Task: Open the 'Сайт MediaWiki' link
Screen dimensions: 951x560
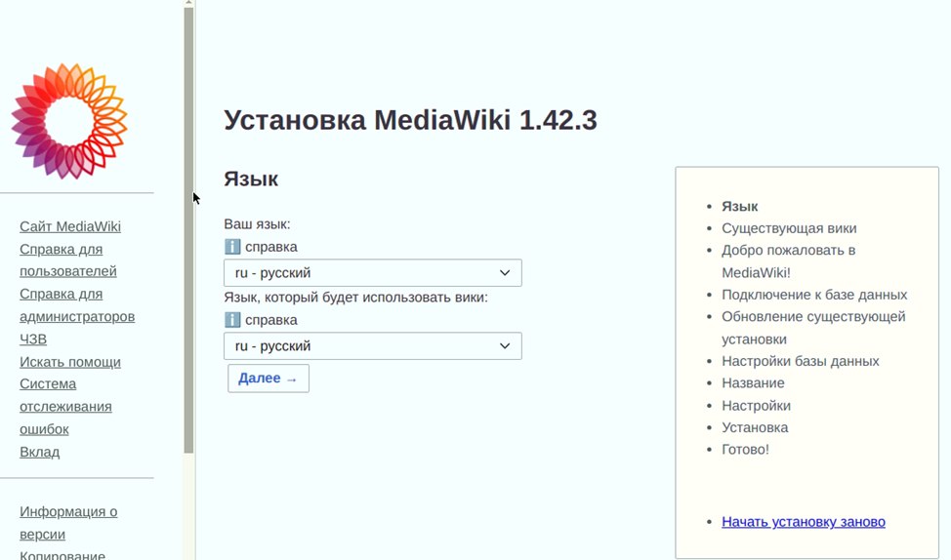Action: click(x=69, y=226)
